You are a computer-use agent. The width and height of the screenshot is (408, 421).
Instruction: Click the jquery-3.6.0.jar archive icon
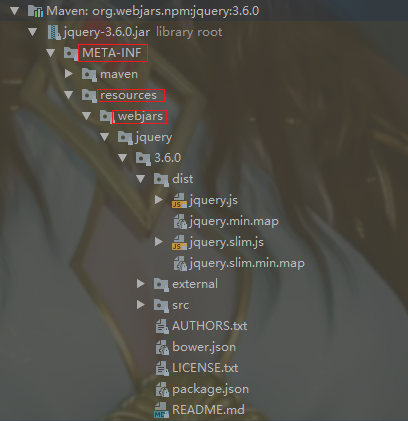pyautogui.click(x=54, y=32)
